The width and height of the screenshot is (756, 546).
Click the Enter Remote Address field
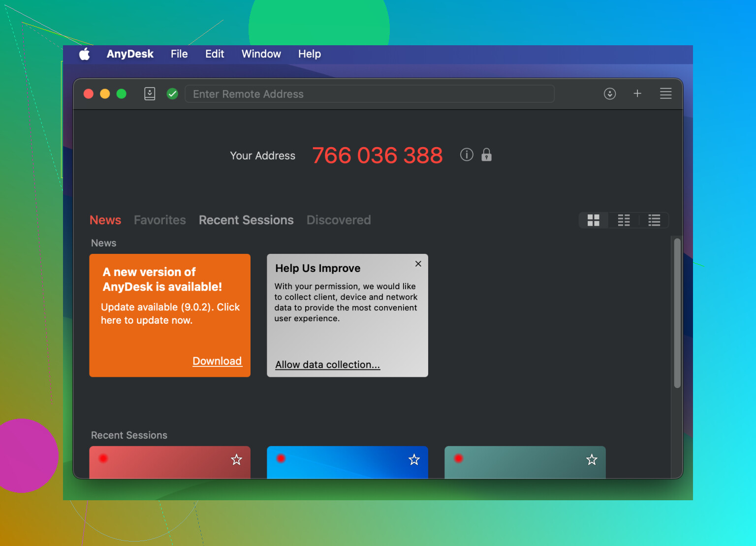pos(369,94)
